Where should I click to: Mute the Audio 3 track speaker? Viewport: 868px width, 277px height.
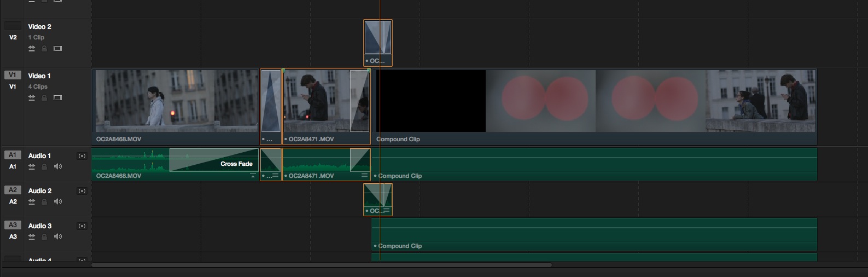click(58, 236)
